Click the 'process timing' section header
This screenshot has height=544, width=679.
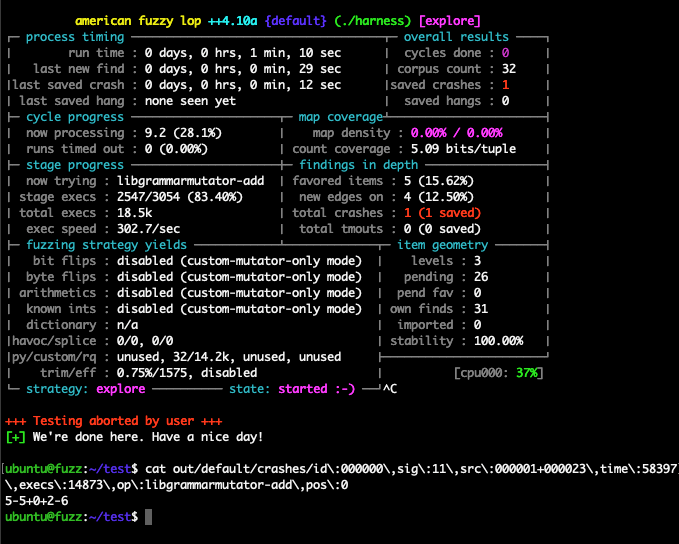75,37
